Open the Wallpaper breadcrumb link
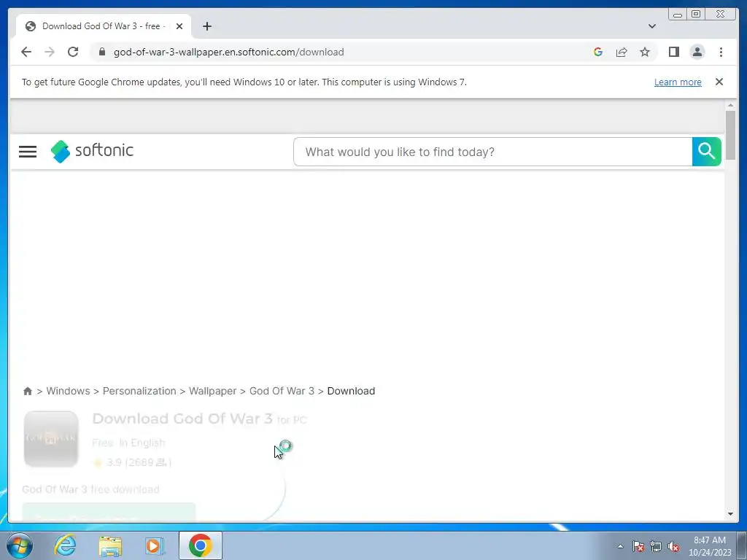Screen dimensions: 747x560 click(x=212, y=391)
